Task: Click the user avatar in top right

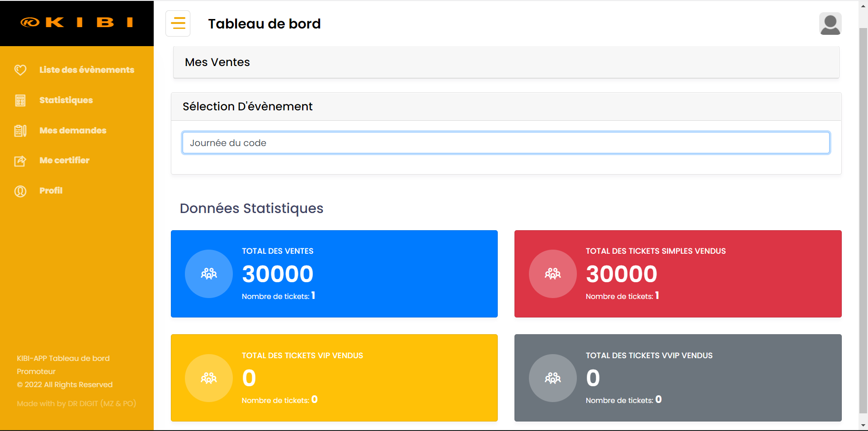Action: [x=830, y=24]
